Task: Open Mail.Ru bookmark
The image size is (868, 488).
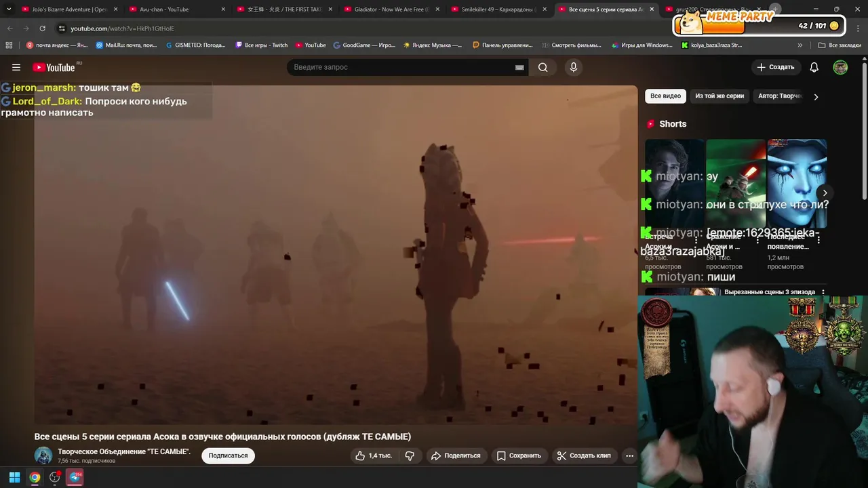Action: coord(126,45)
